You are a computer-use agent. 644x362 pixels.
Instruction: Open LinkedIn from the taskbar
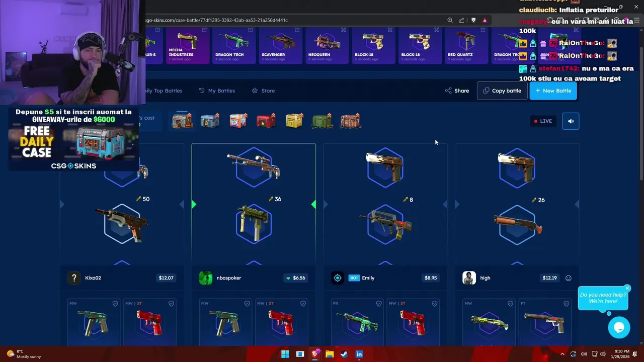click(x=359, y=354)
